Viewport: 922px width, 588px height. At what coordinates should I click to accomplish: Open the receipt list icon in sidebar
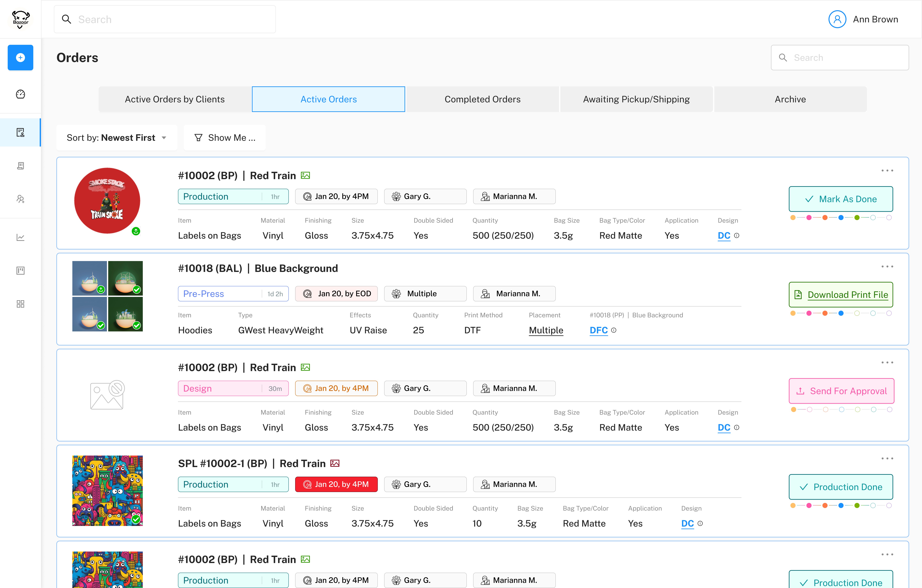click(x=21, y=166)
